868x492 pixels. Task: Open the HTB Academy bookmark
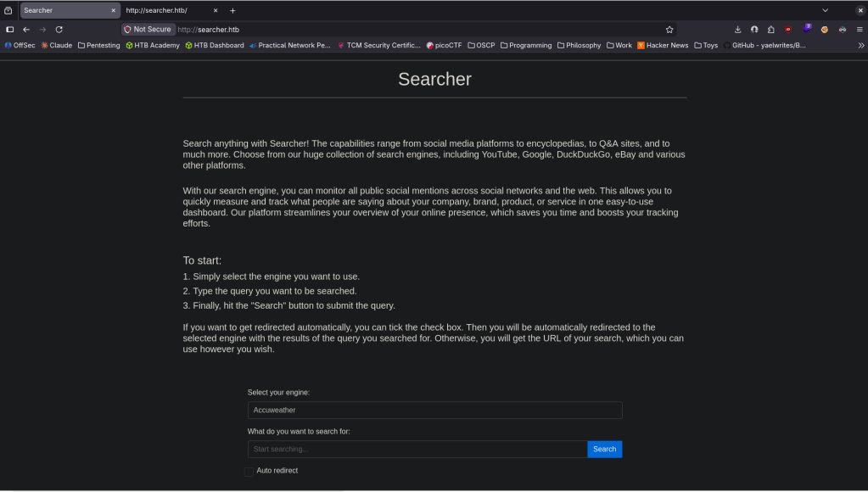153,45
